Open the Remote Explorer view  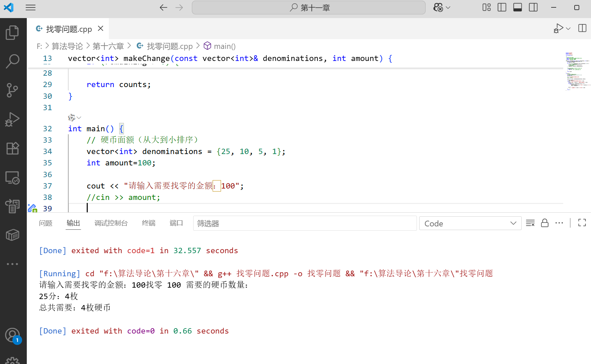[13, 177]
